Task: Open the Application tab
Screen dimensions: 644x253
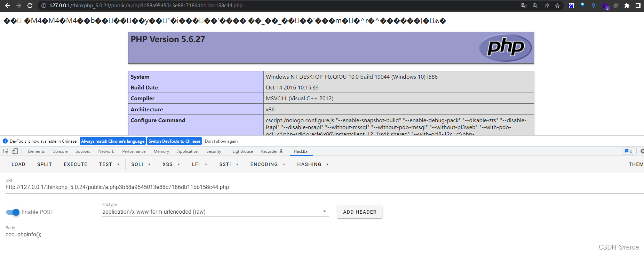Action: point(188,151)
